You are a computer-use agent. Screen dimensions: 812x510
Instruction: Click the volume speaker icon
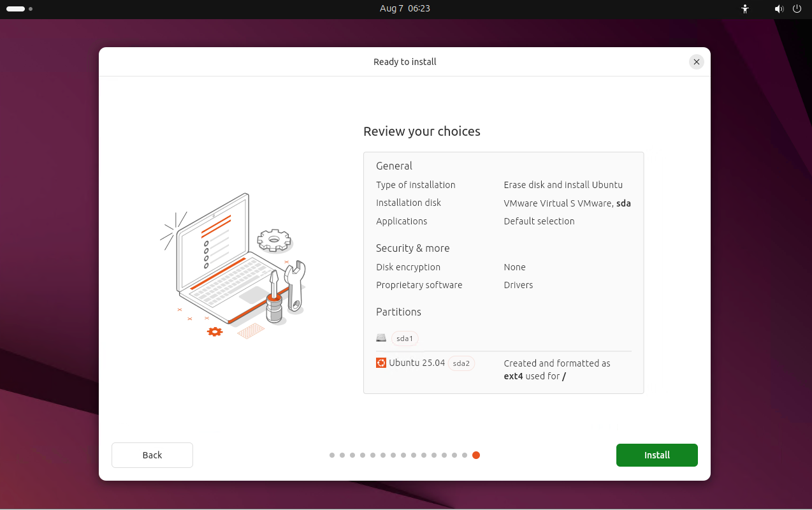click(778, 9)
